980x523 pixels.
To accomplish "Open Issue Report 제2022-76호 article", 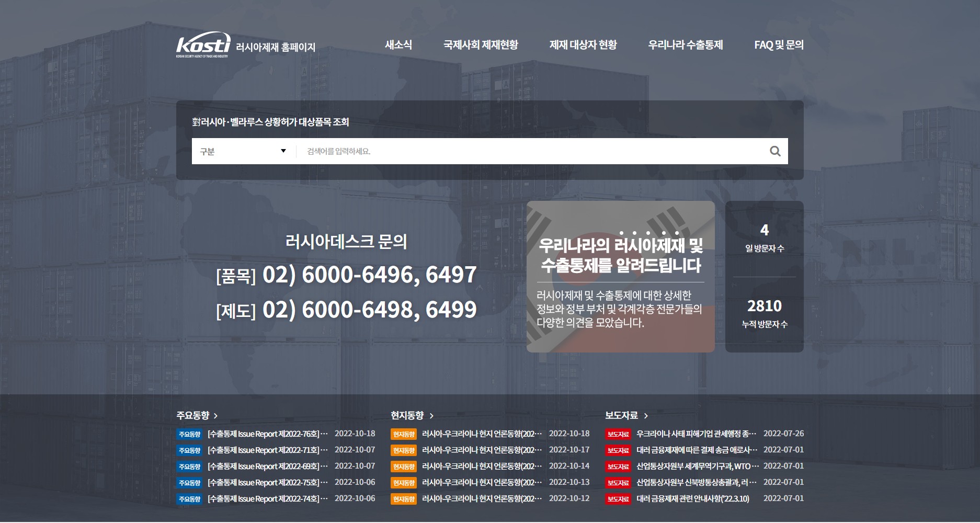I will 267,434.
